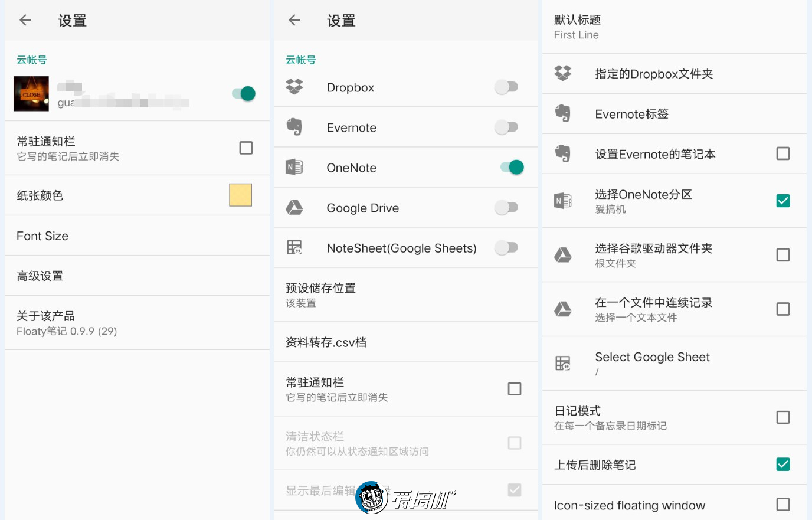Click the NoteSheet(Google Sheets) icon

point(294,248)
